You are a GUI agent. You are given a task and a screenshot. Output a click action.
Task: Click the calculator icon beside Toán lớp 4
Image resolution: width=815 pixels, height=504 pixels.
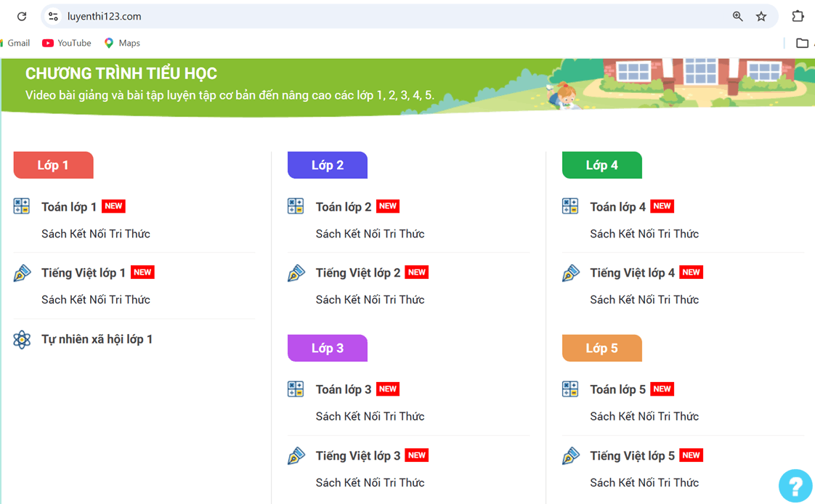tap(570, 206)
